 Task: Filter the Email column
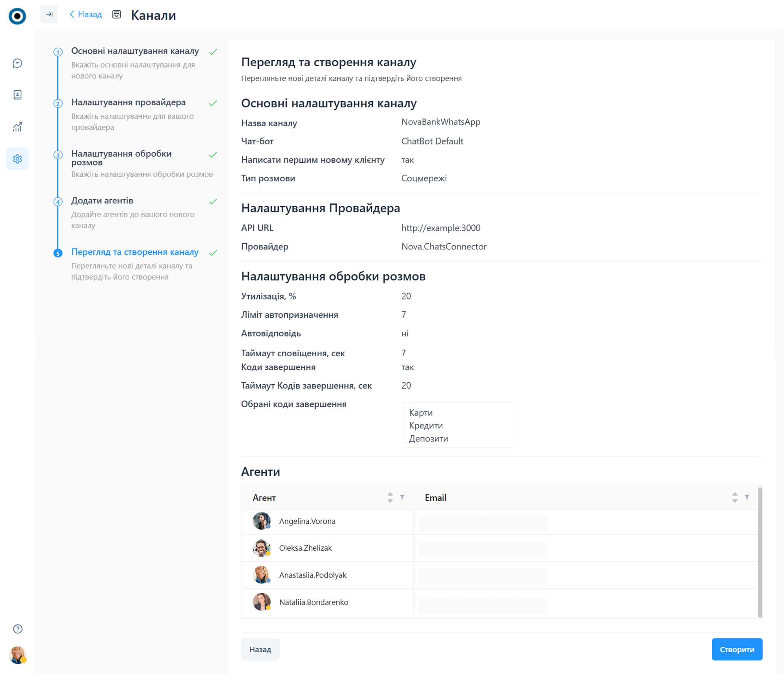click(747, 497)
